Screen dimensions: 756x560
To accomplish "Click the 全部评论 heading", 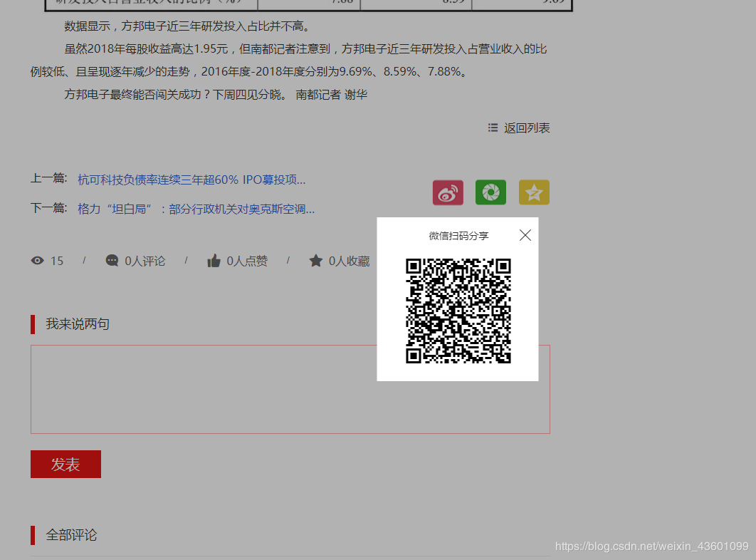I will (x=71, y=535).
